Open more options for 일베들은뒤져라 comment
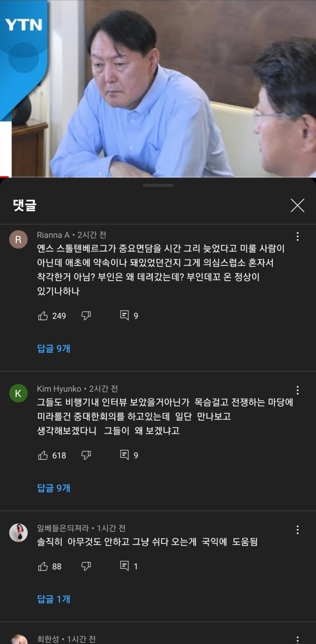 pyautogui.click(x=298, y=530)
